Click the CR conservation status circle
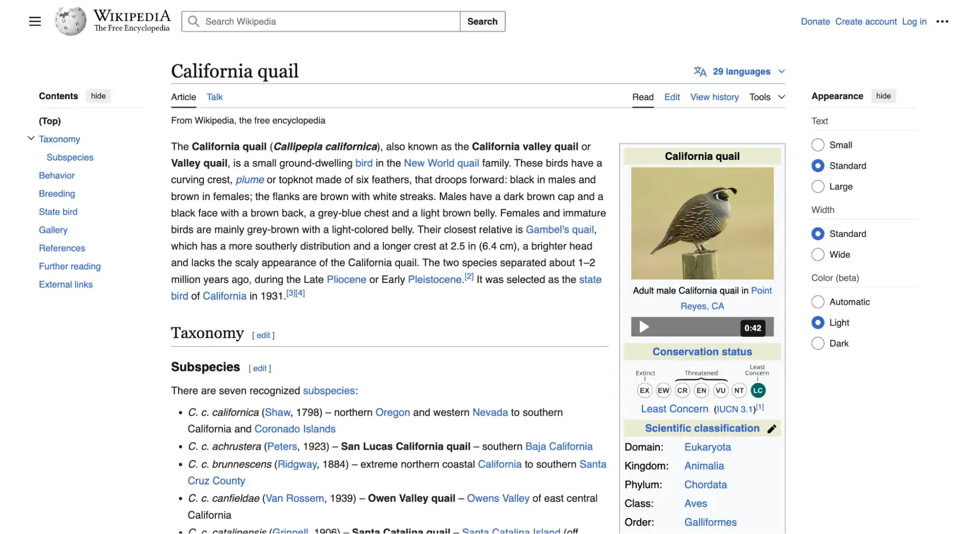This screenshot has width=980, height=534. [682, 391]
